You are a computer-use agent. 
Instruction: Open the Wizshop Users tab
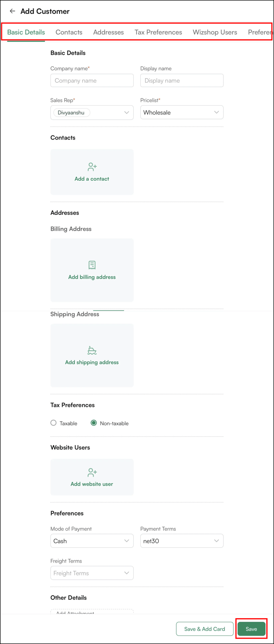(x=215, y=32)
